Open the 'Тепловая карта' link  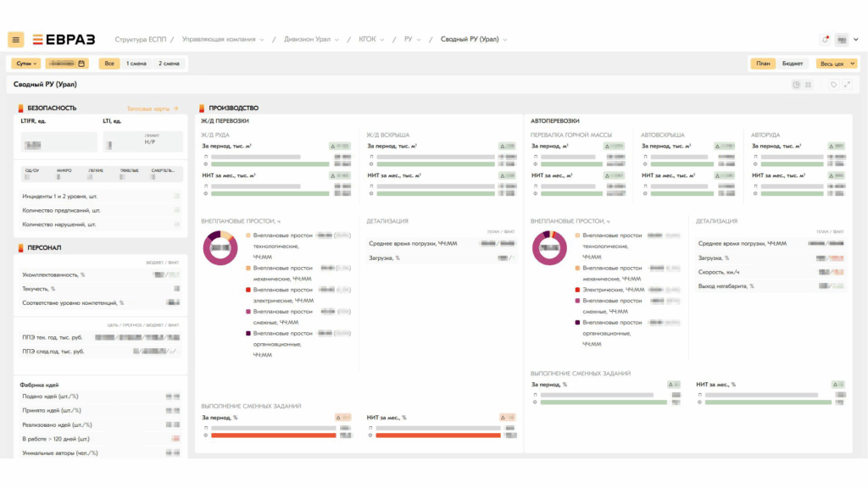click(153, 108)
